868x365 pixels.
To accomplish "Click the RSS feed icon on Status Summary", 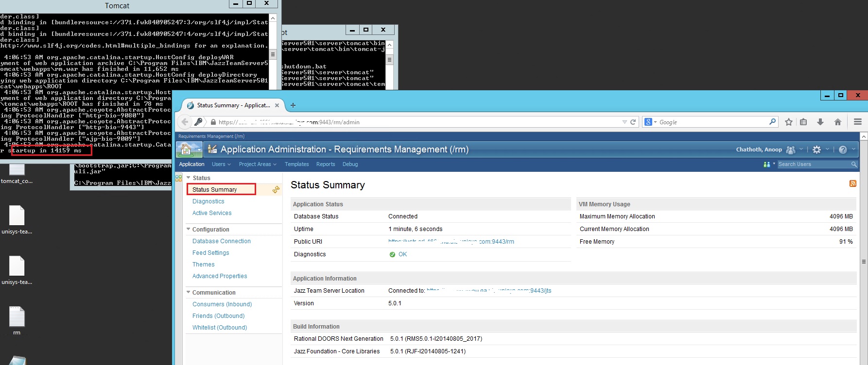I will point(852,183).
